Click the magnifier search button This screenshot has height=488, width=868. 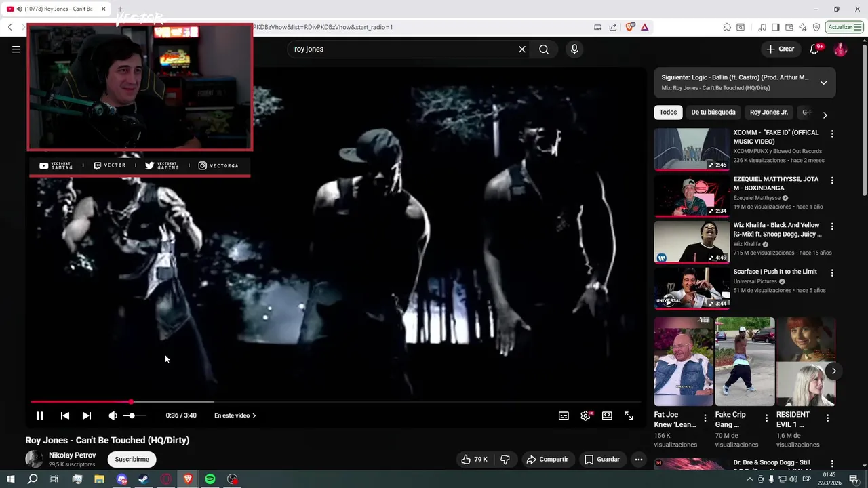(544, 49)
